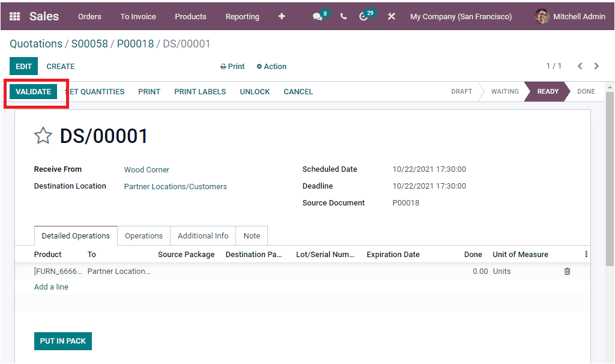Navigate to next record with right chevron

pos(596,66)
